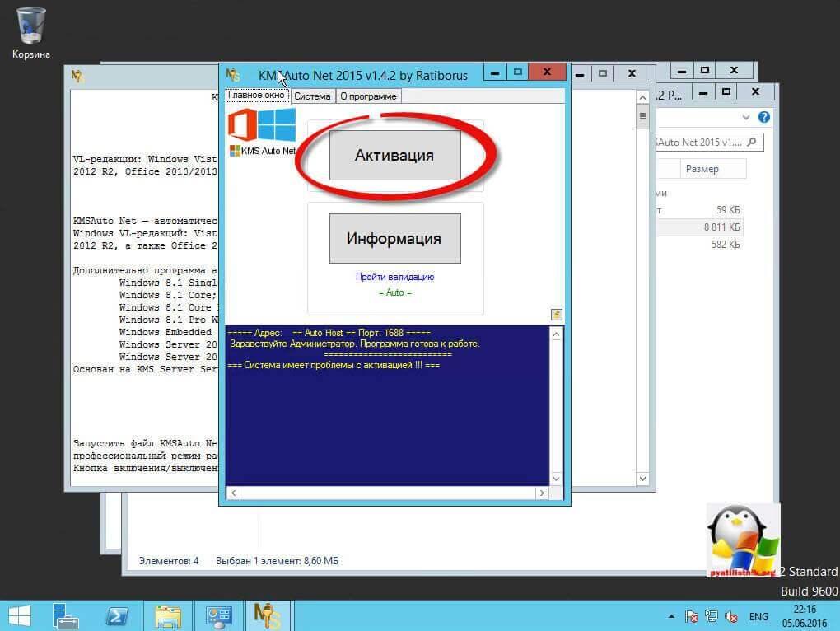Screen dimensions: 840x631
Task: Close the readme text window
Action: coord(632,73)
